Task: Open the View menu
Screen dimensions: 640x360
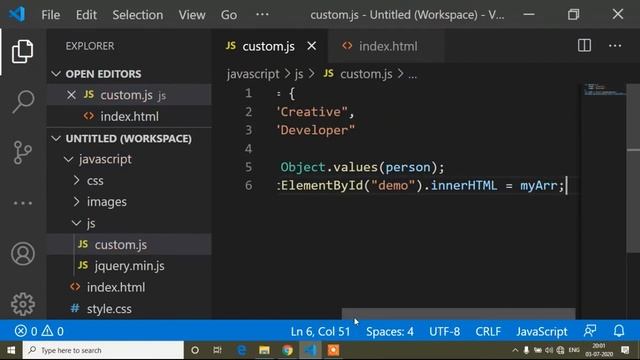Action: coord(192,15)
